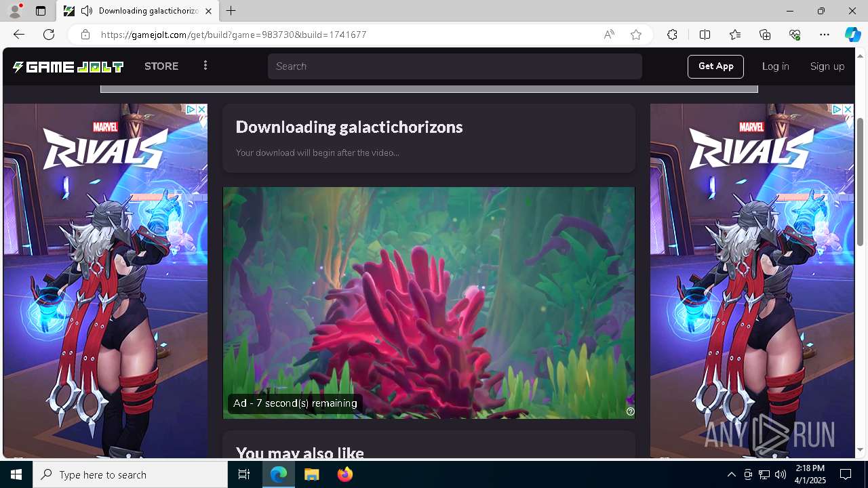Open AdChoices on right Rivals ad
The width and height of the screenshot is (868, 488).
click(837, 109)
